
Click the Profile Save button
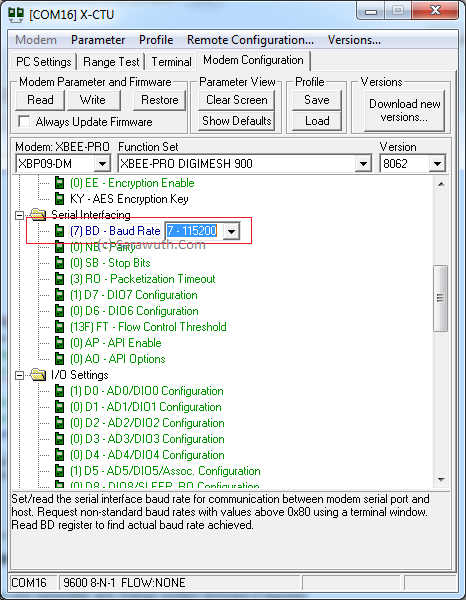(317, 100)
